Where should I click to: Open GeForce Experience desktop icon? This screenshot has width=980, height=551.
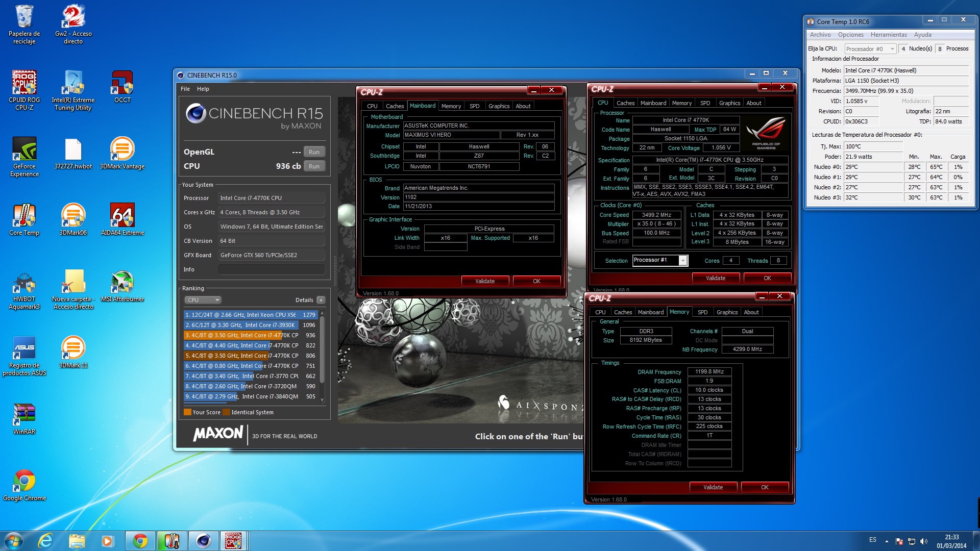tap(24, 157)
